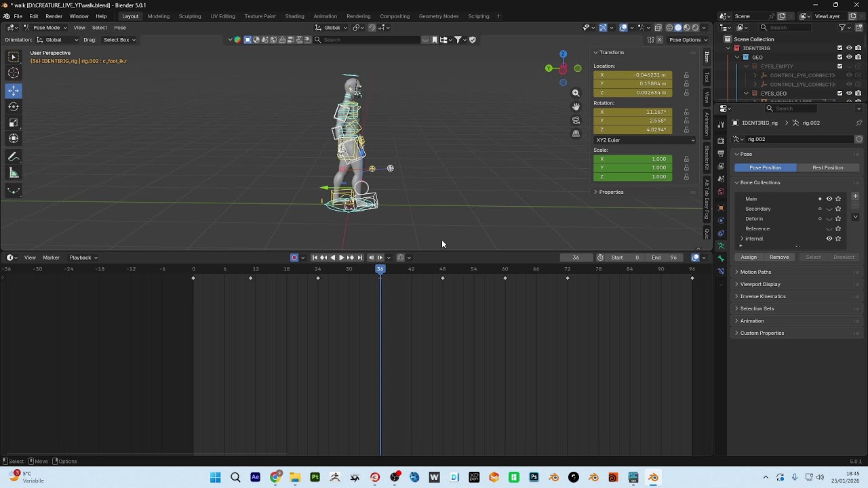Toggle lock on Rotation Z
The width and height of the screenshot is (868, 488).
(x=686, y=129)
